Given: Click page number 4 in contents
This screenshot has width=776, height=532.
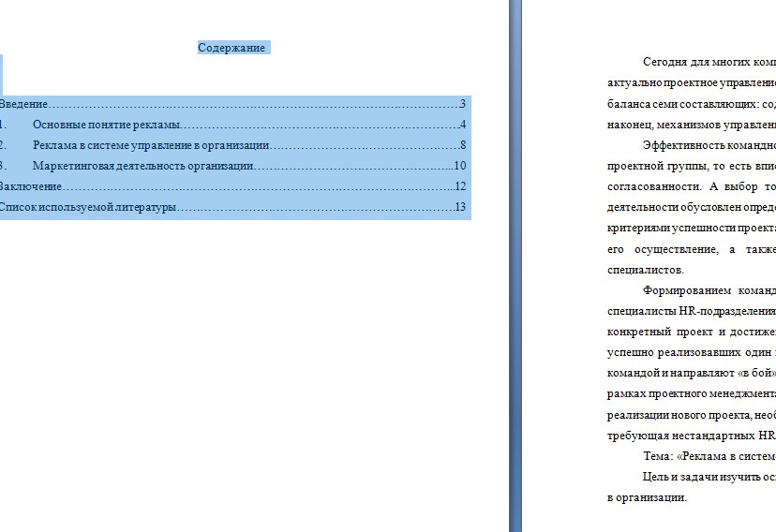Looking at the screenshot, I should (463, 125).
